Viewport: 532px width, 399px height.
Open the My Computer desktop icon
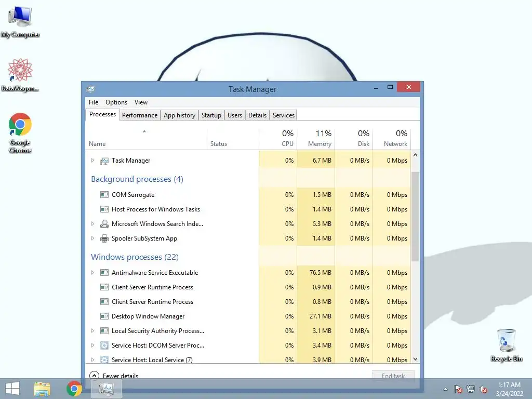20,22
